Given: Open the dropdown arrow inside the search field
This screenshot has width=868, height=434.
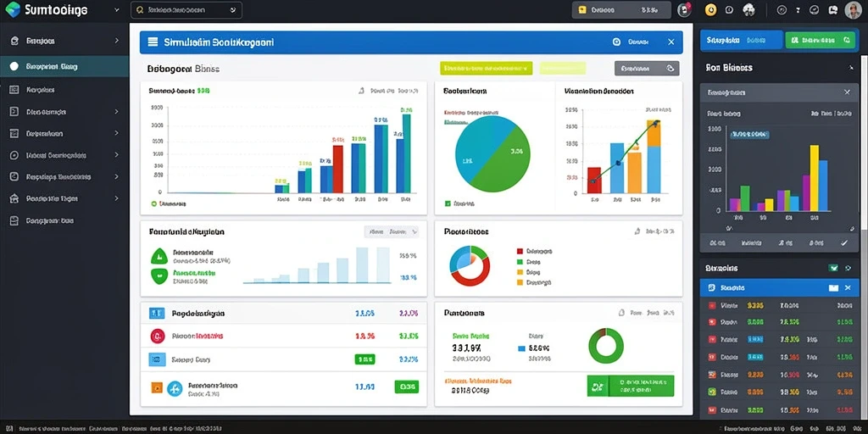Looking at the screenshot, I should coord(232,10).
